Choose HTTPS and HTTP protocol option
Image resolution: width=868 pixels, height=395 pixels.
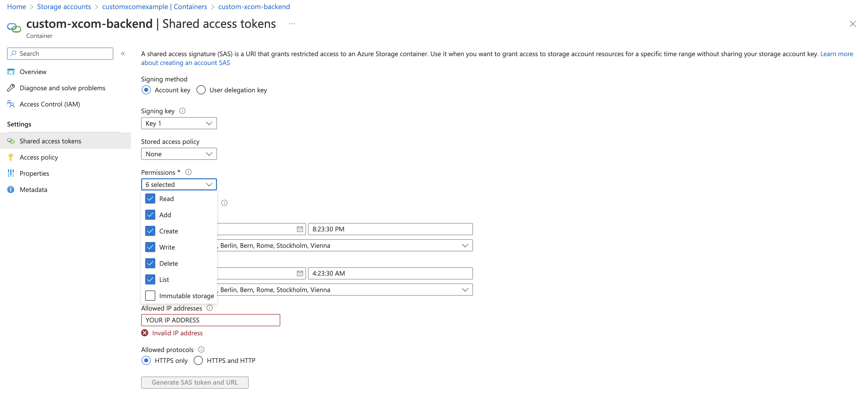coord(199,361)
